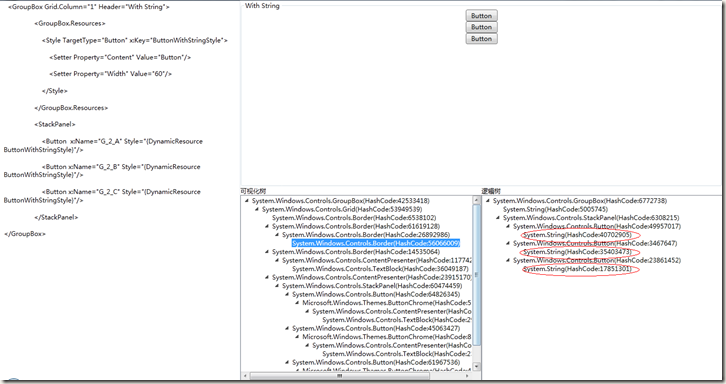
Task: Click the closing </GroupBox> code line
Action: click(25, 234)
